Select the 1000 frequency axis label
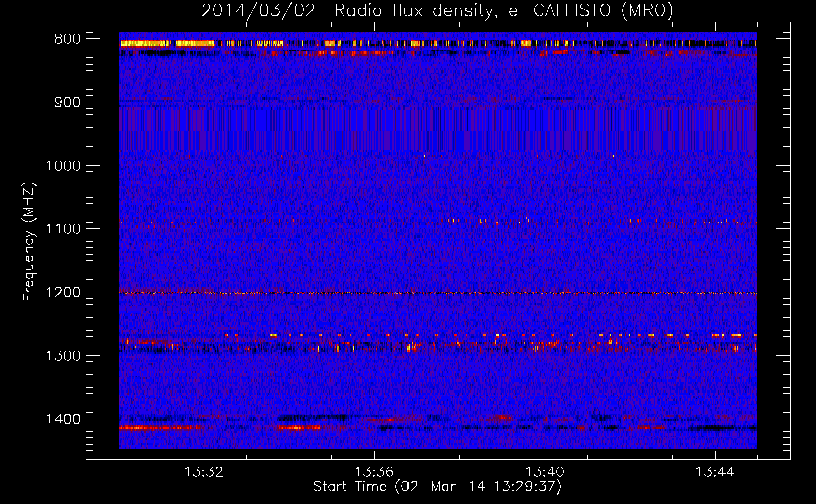 point(63,166)
